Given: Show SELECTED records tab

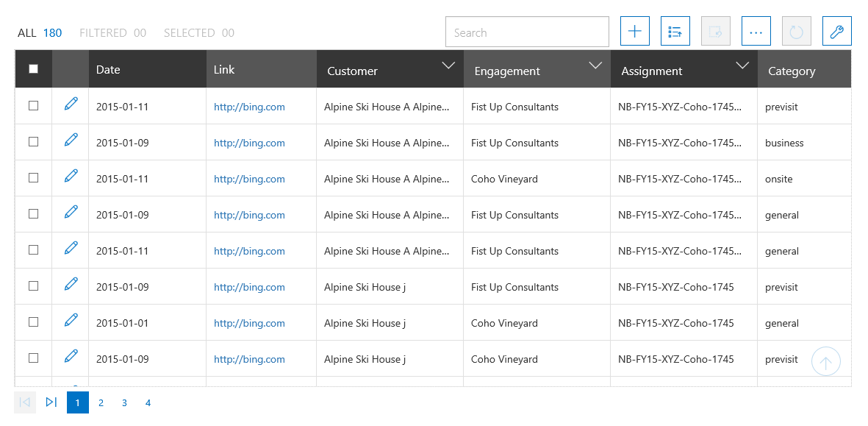Looking at the screenshot, I should coord(198,32).
